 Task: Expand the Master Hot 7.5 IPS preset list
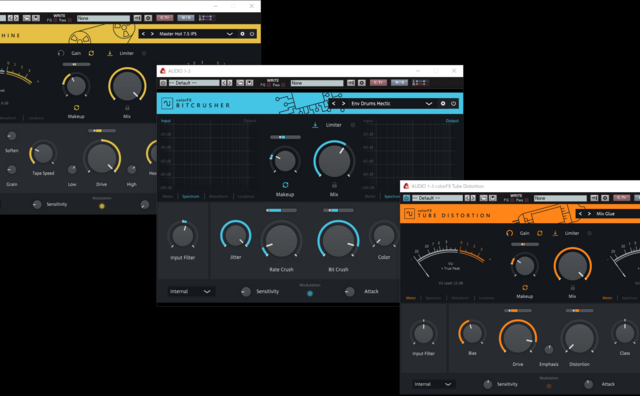click(x=230, y=34)
